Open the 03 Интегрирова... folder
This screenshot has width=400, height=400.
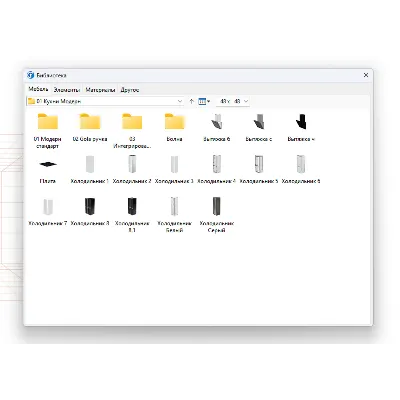coord(132,131)
